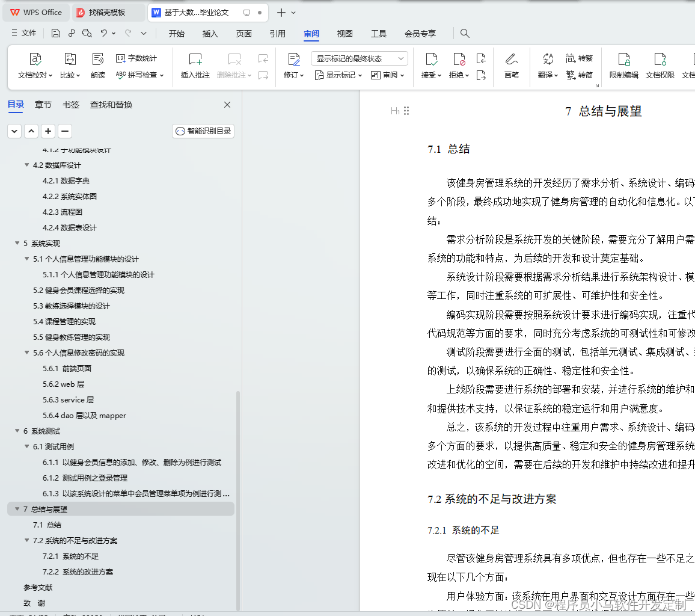Collapse the 5.1 个人信息管理功能模块的设计 node
Screen dimensions: 695x616
27,259
